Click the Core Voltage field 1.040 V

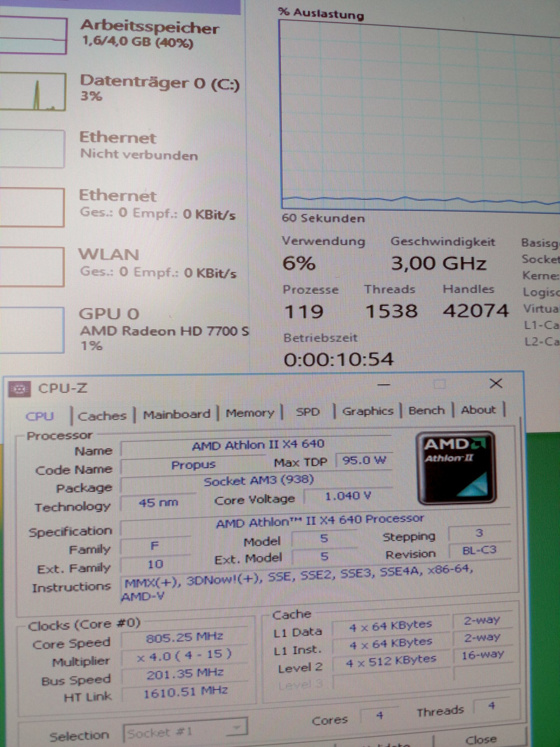click(x=348, y=496)
